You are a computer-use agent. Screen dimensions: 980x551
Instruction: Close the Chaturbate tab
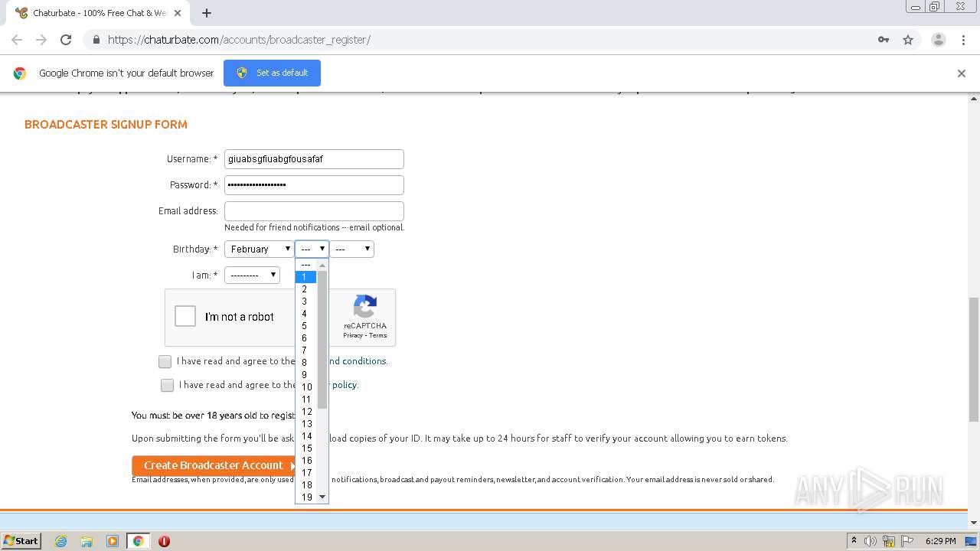tap(178, 13)
